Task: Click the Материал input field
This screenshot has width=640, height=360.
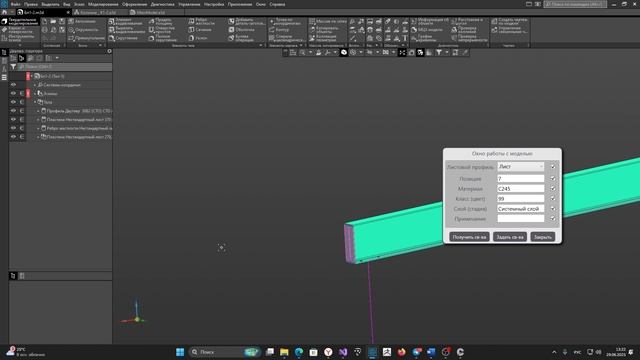Action: point(521,189)
